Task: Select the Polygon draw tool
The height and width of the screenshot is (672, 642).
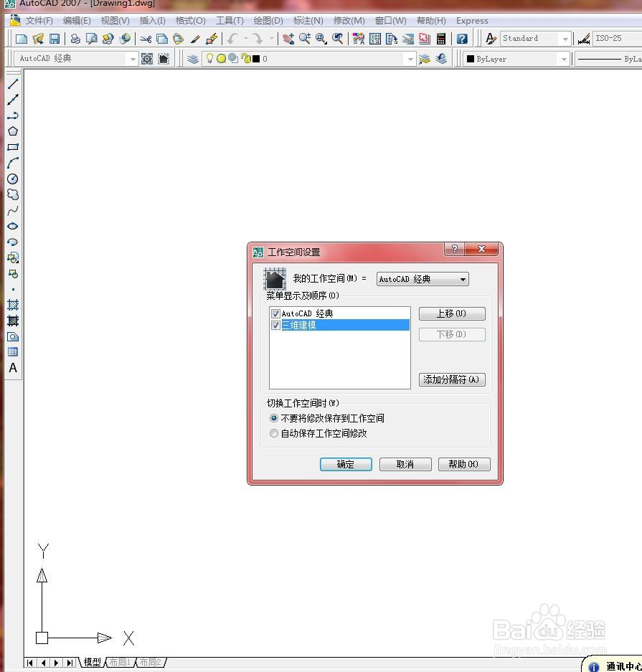Action: 13,131
